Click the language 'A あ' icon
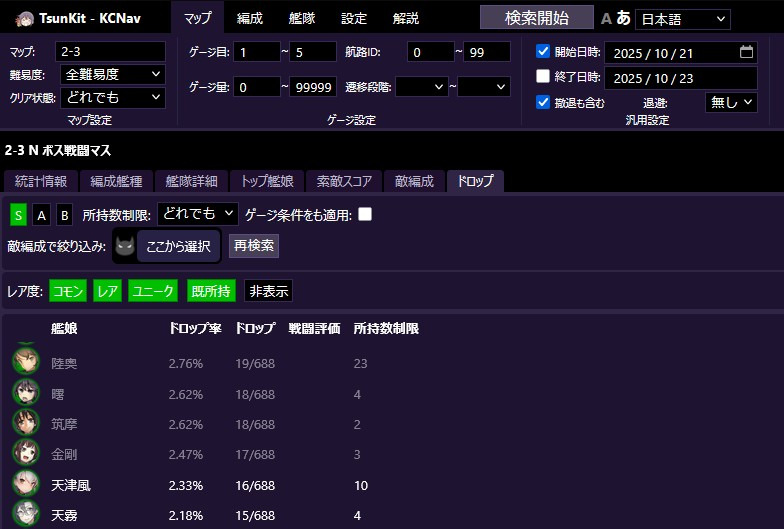 click(615, 18)
